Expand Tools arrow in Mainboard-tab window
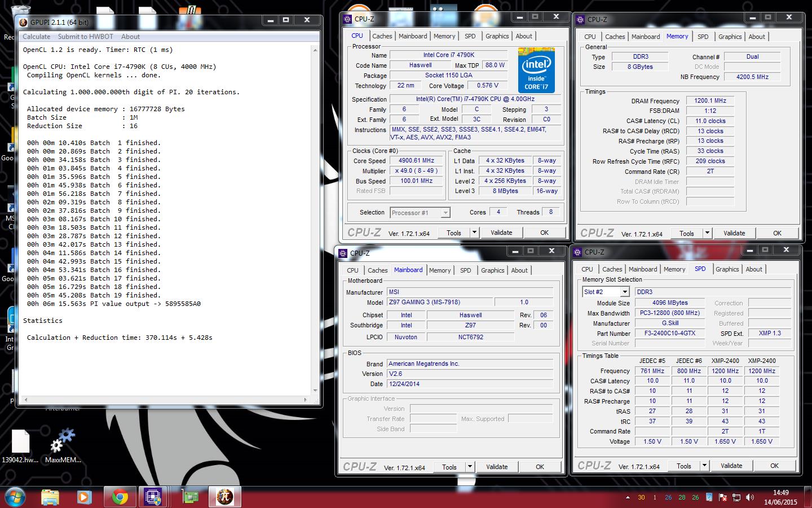This screenshot has height=508, width=812. [470, 467]
